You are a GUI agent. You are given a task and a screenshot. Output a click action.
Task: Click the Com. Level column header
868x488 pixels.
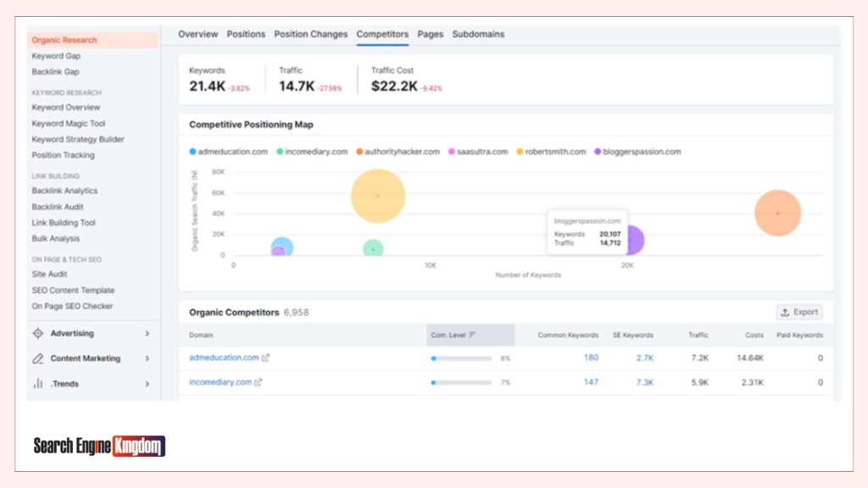click(470, 335)
